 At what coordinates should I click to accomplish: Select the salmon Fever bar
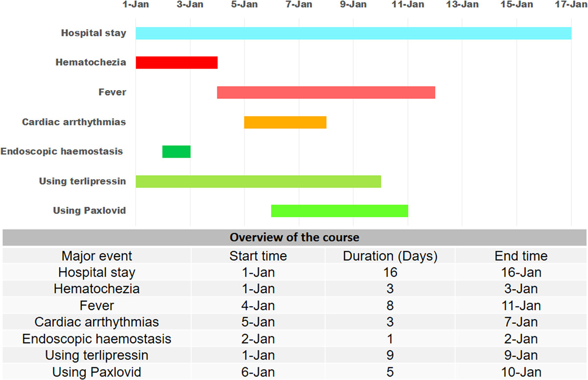[326, 92]
